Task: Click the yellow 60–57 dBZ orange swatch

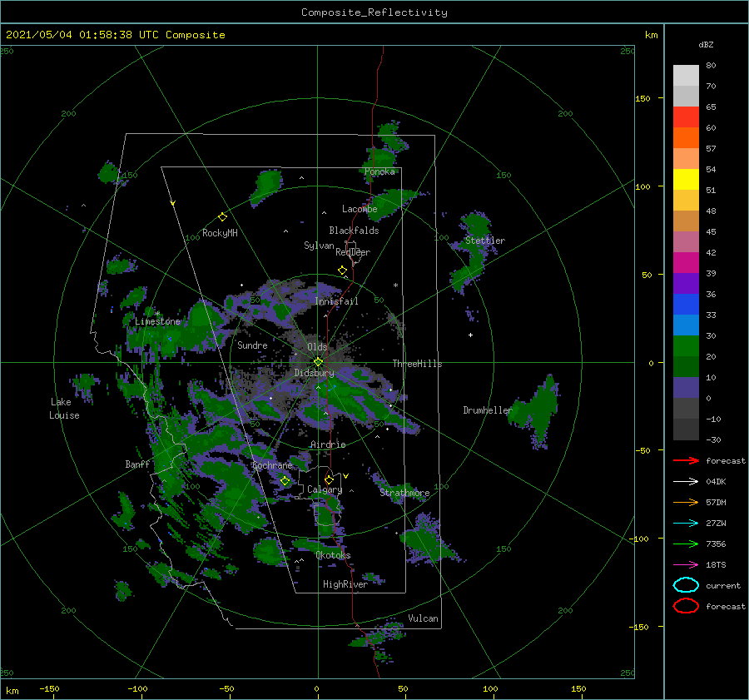Action: tap(686, 137)
